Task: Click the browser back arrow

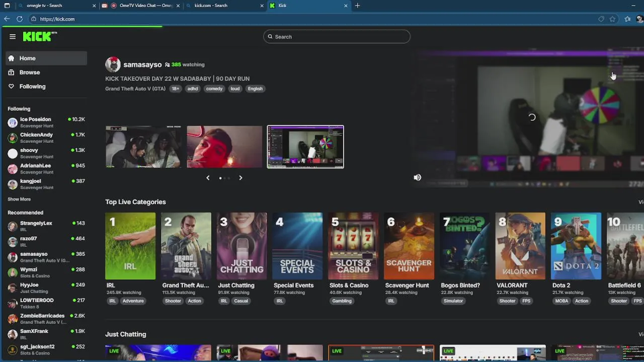Action: [7, 19]
